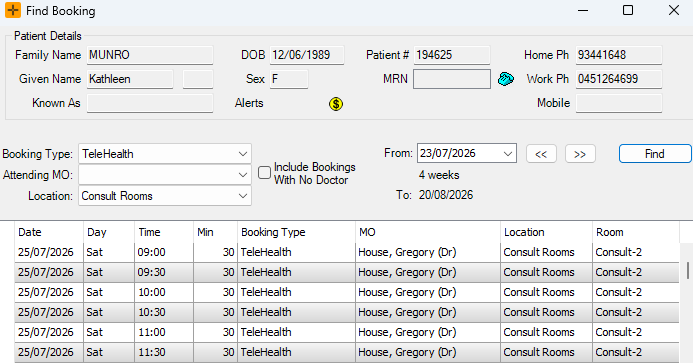Sort by the Date column header

click(49, 232)
